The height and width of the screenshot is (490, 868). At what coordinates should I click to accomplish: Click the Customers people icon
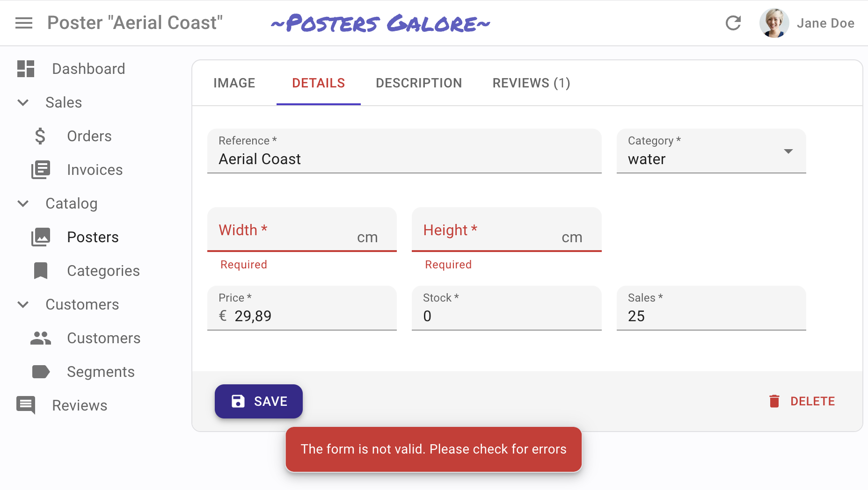[x=40, y=338]
